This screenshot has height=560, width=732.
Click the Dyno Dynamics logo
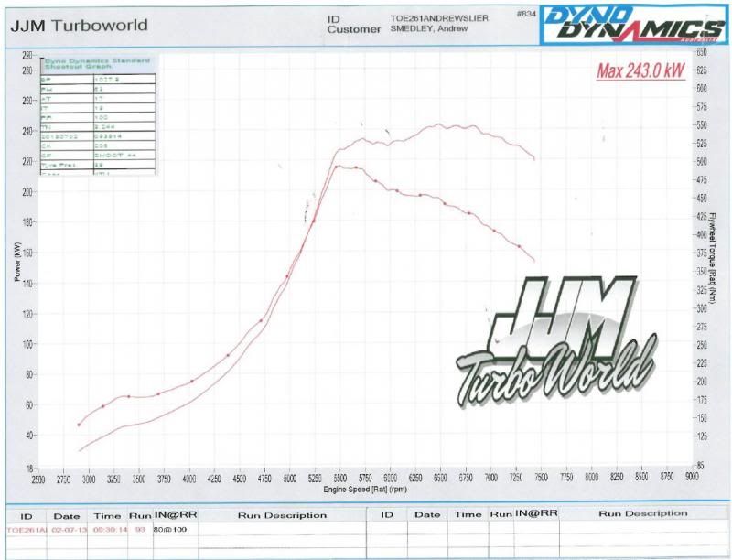click(x=632, y=26)
